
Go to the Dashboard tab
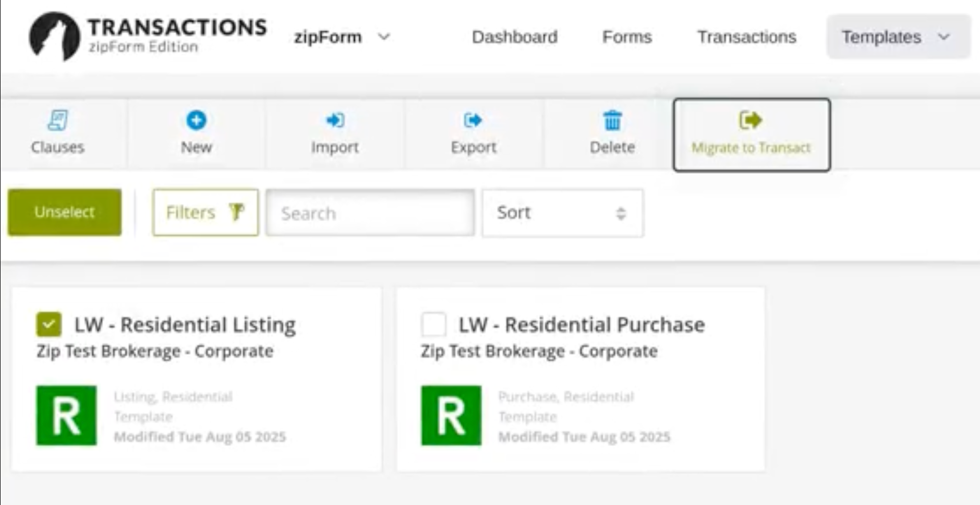click(515, 37)
